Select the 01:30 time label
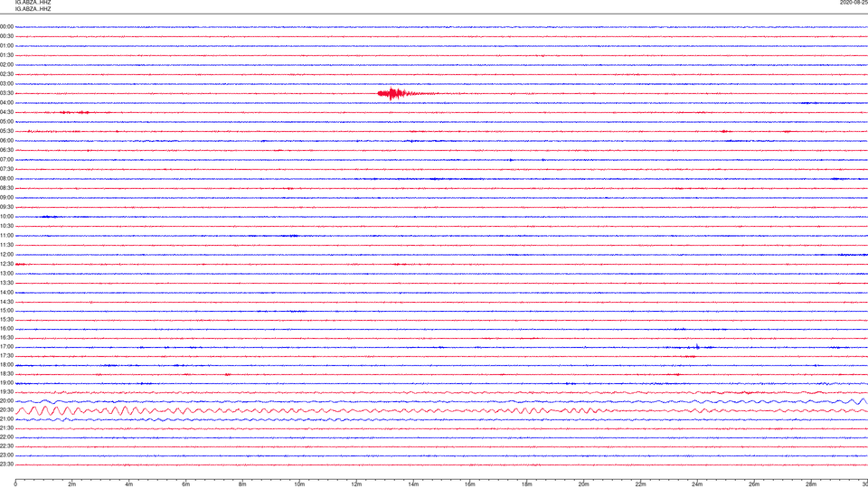This screenshot has height=488, width=868. coord(6,55)
